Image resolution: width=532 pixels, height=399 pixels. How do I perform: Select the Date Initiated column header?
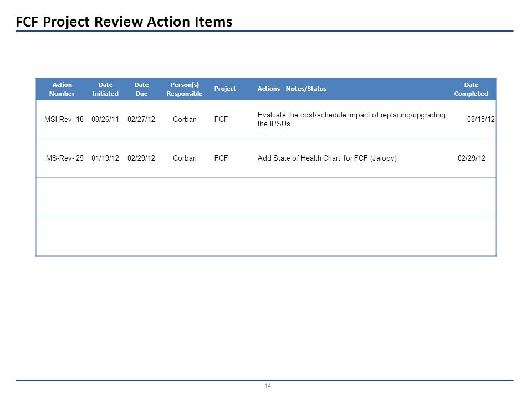tap(105, 89)
